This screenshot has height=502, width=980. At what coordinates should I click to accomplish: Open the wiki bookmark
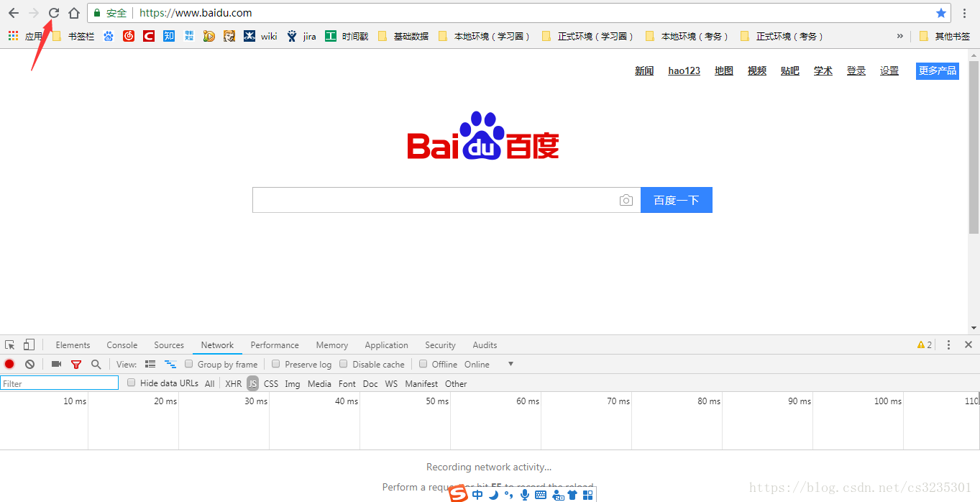point(261,36)
